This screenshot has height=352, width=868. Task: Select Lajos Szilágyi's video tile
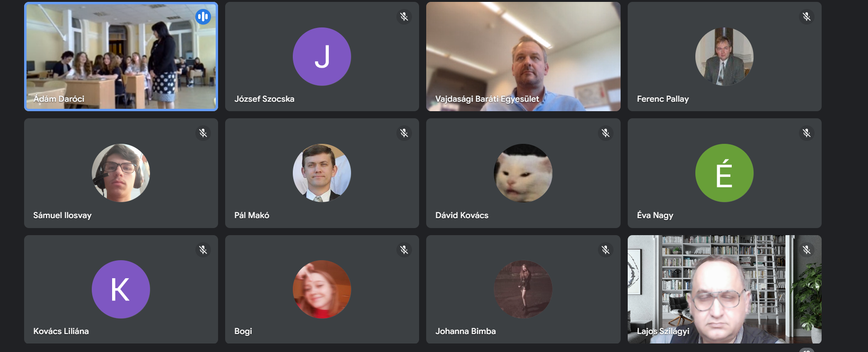[x=724, y=289]
